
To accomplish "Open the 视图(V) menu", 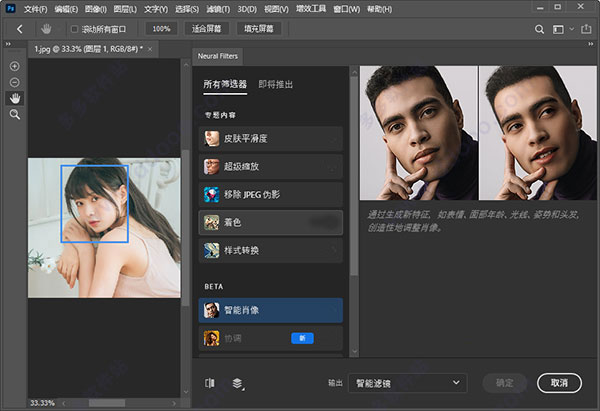I will click(x=276, y=9).
